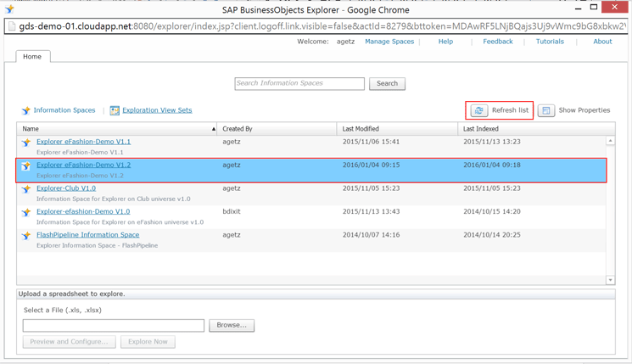The image size is (632, 364).
Task: Click the Exploration View Sets icon
Action: click(115, 110)
